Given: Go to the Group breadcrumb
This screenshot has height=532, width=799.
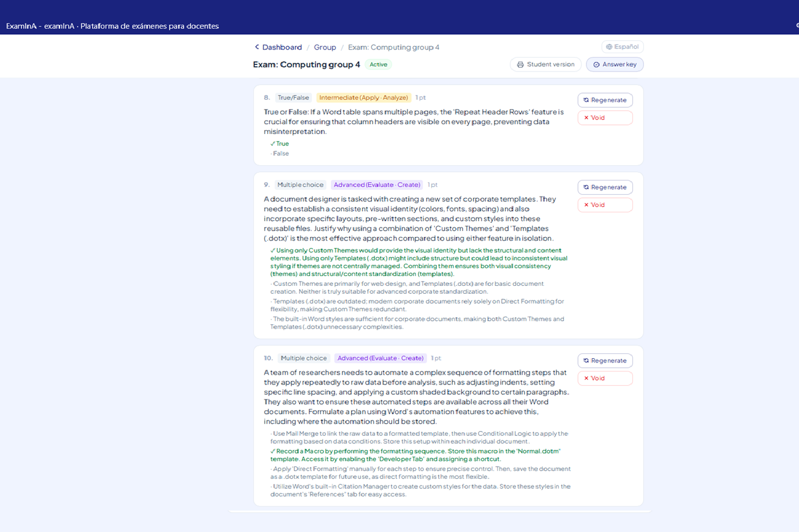Looking at the screenshot, I should [325, 47].
